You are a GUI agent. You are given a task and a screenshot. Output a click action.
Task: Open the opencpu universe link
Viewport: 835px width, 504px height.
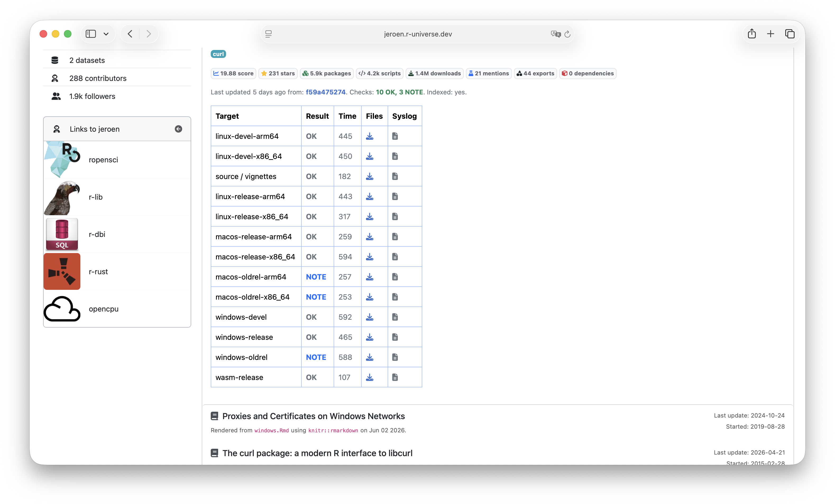tap(104, 309)
